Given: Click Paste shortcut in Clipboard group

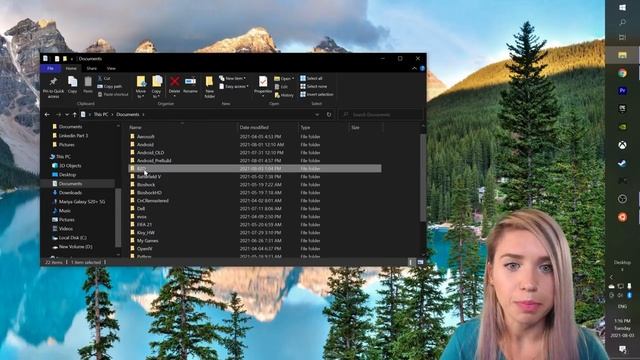Looking at the screenshot, I should (x=113, y=94).
